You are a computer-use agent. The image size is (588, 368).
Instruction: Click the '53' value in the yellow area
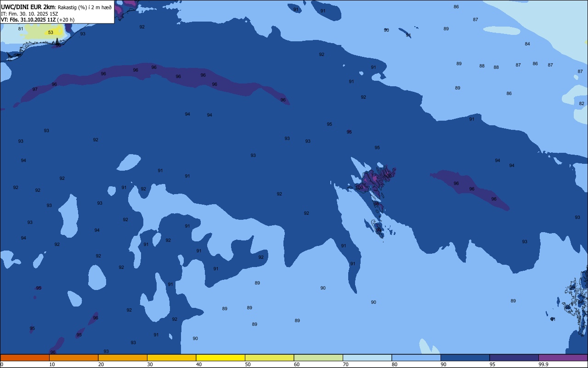pos(51,33)
